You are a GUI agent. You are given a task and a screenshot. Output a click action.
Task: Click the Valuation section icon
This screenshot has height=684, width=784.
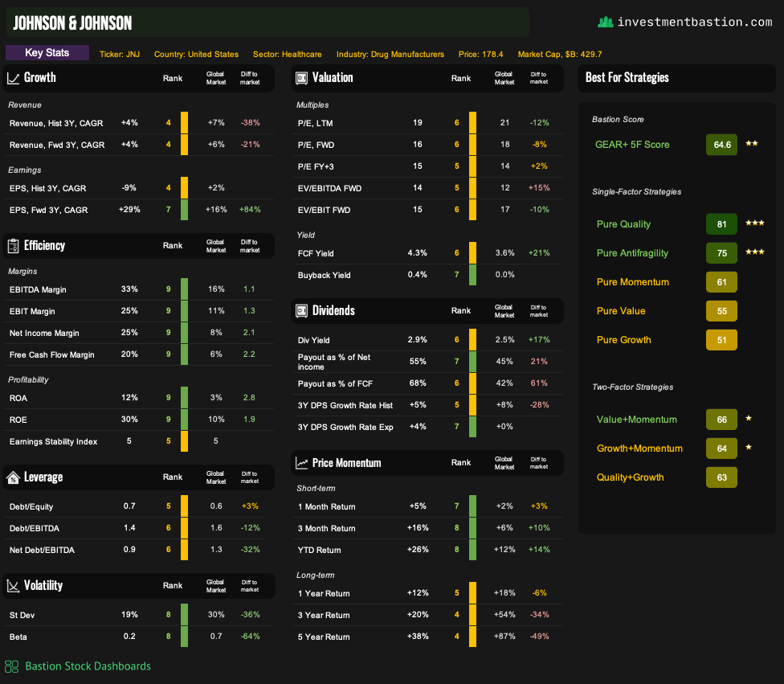301,78
